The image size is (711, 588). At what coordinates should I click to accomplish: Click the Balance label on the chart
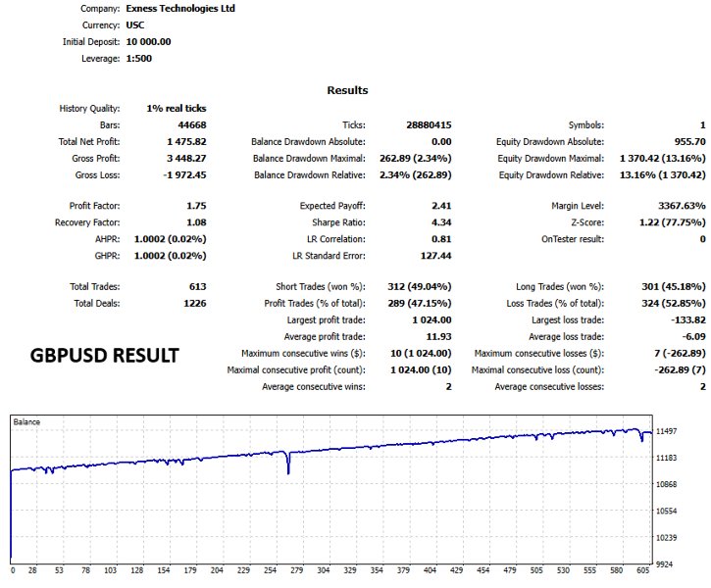tap(26, 422)
